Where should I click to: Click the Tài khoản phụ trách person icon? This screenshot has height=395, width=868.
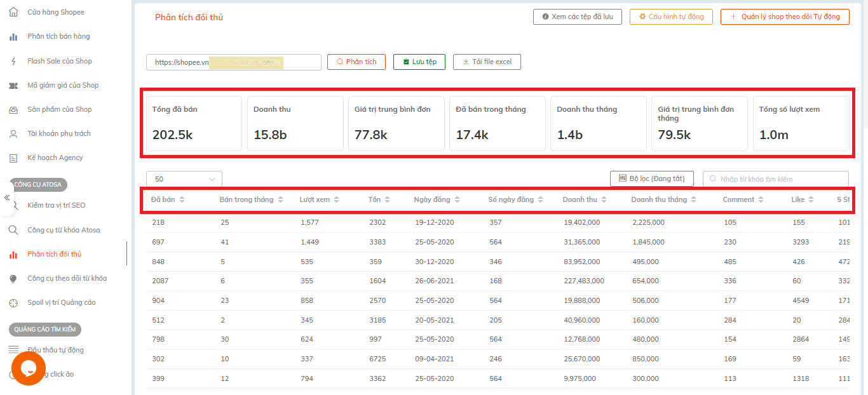[13, 133]
